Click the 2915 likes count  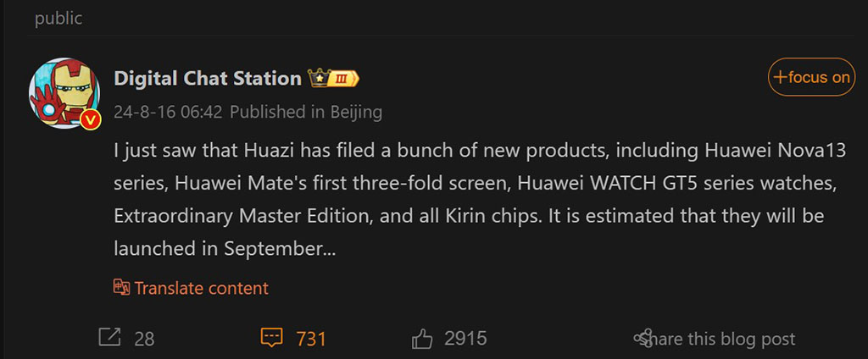[x=465, y=338]
